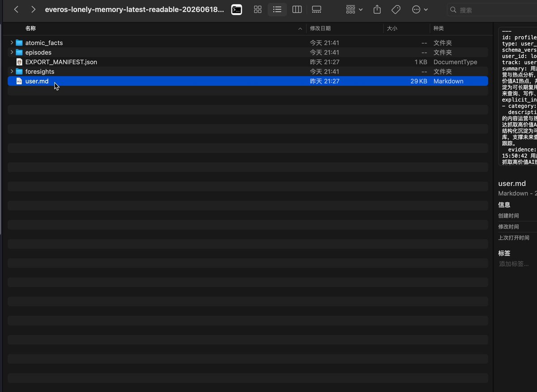
Task: Sort by the 修改日期 column header
Action: coord(320,28)
